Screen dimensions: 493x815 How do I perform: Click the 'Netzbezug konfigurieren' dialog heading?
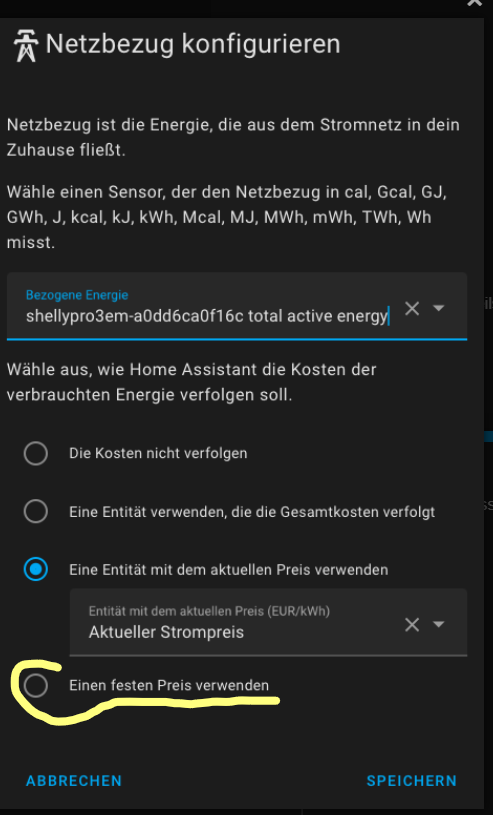pos(193,44)
